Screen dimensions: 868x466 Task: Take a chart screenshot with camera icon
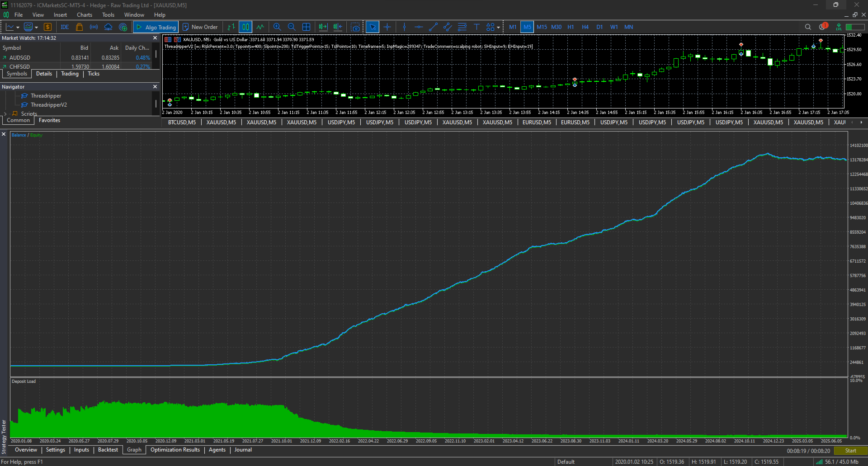(x=355, y=27)
